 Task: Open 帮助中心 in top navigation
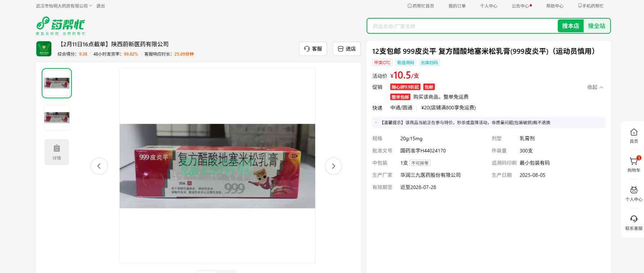[555, 6]
